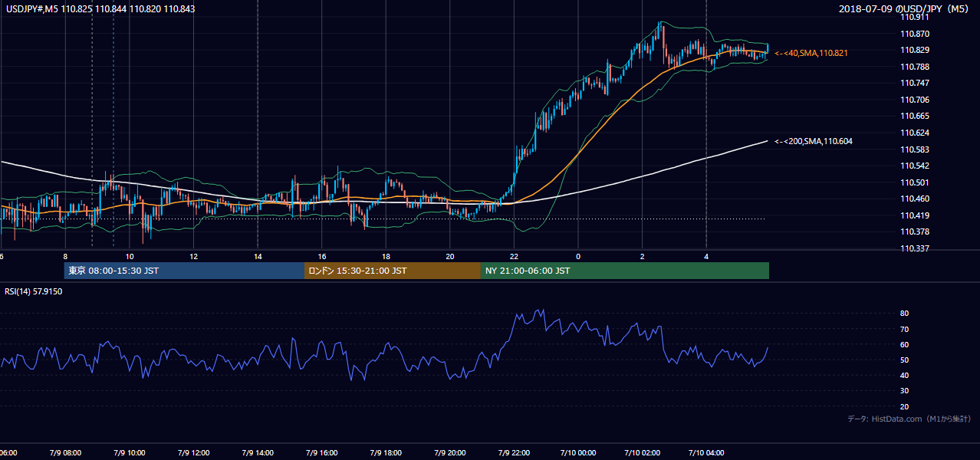Viewport: 980px width, 460px height.
Task: Click RSI level 30 on the RSI scale
Action: click(x=905, y=391)
